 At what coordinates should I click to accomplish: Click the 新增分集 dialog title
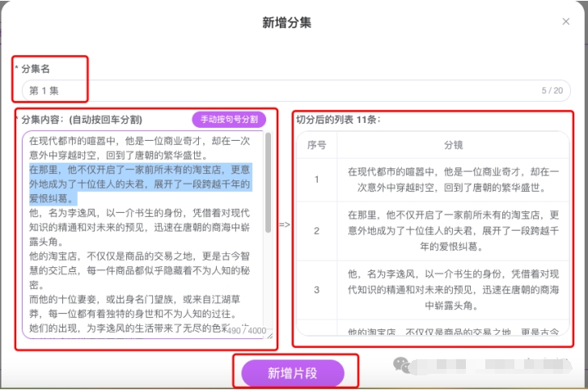click(286, 23)
